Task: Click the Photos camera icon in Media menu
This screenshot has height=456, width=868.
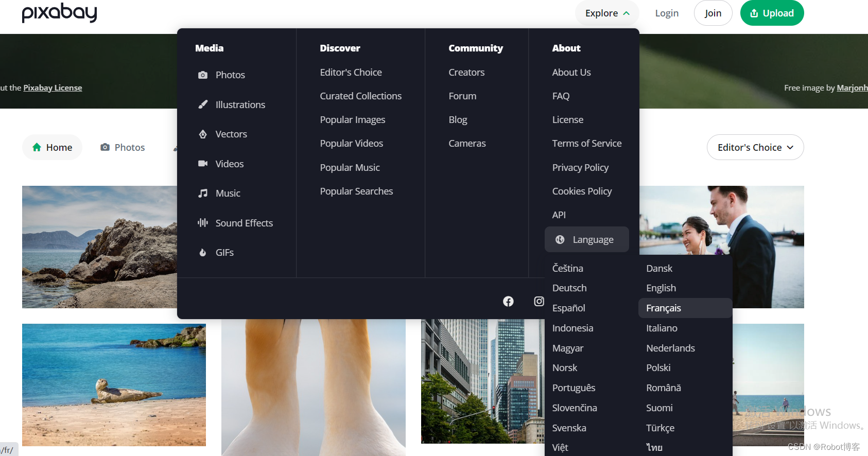Action: click(x=203, y=75)
